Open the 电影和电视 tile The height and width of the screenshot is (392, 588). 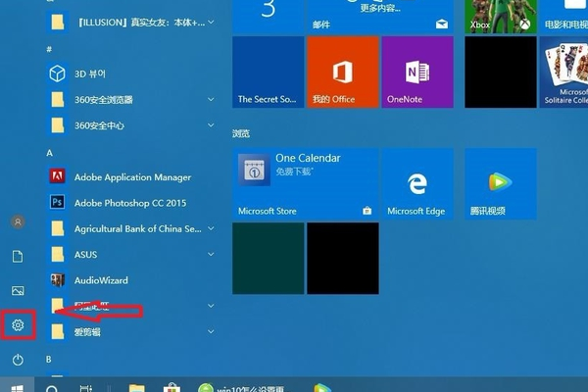[x=563, y=17]
